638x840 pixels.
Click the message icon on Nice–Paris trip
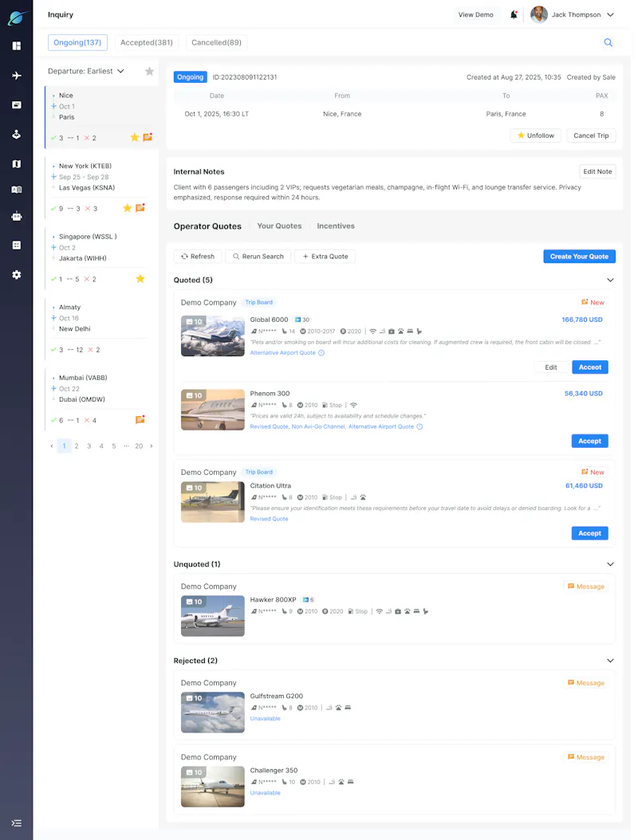tap(148, 137)
